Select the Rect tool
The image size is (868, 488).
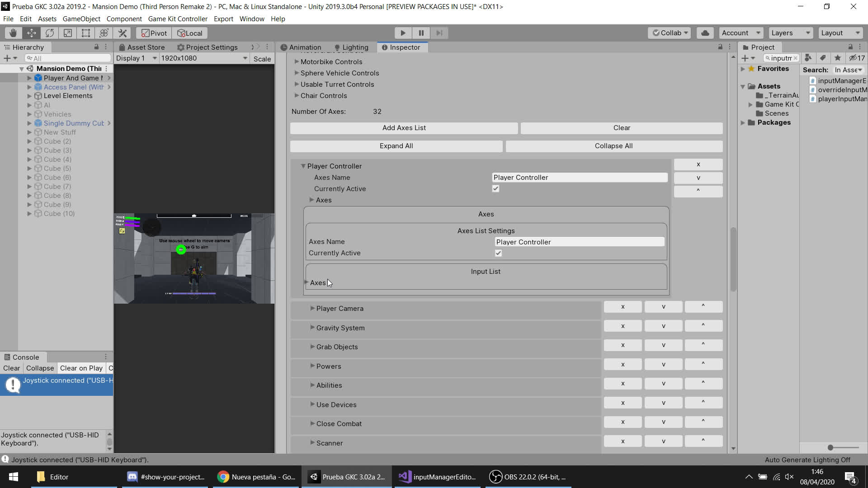click(85, 33)
